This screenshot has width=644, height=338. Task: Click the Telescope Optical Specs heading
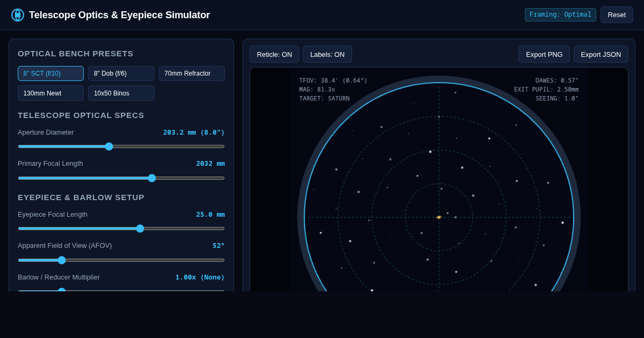pyautogui.click(x=81, y=115)
